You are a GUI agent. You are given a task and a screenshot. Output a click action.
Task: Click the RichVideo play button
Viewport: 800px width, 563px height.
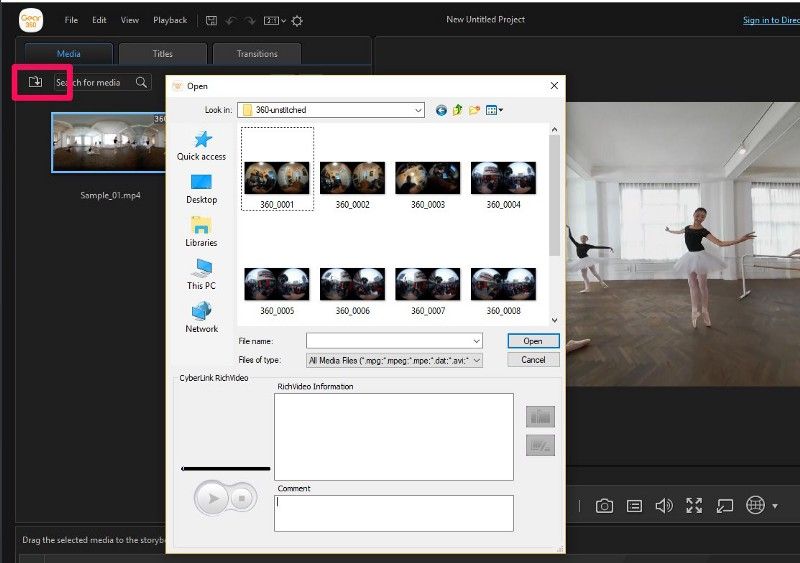pyautogui.click(x=212, y=498)
